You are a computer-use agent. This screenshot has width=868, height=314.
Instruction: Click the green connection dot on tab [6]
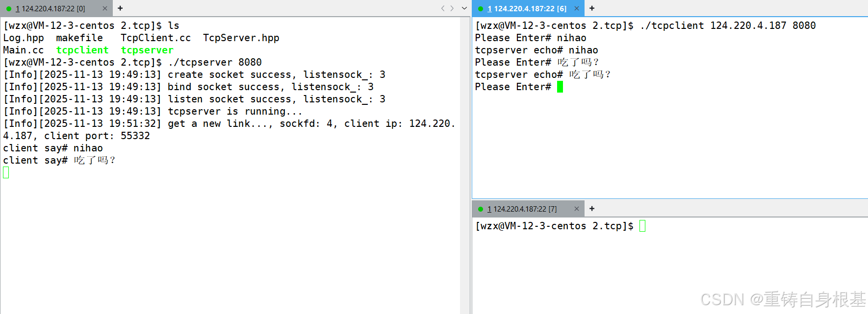click(x=481, y=9)
